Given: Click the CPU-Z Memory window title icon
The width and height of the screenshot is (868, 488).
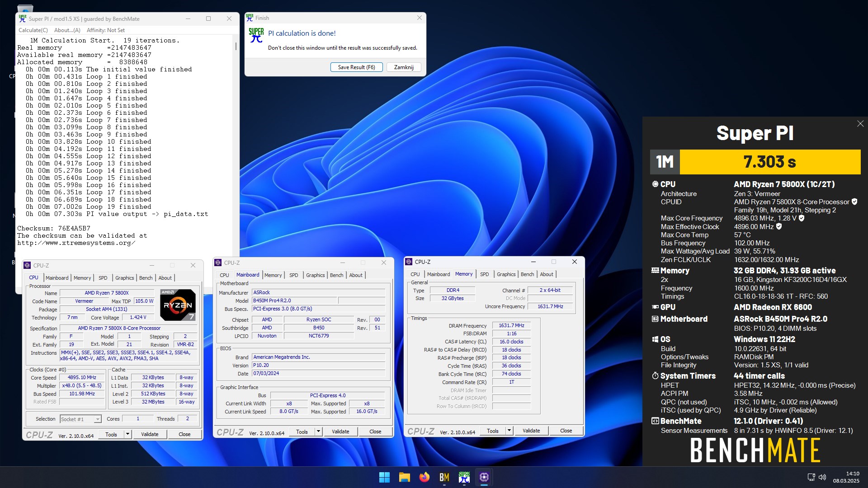Looking at the screenshot, I should click(409, 262).
